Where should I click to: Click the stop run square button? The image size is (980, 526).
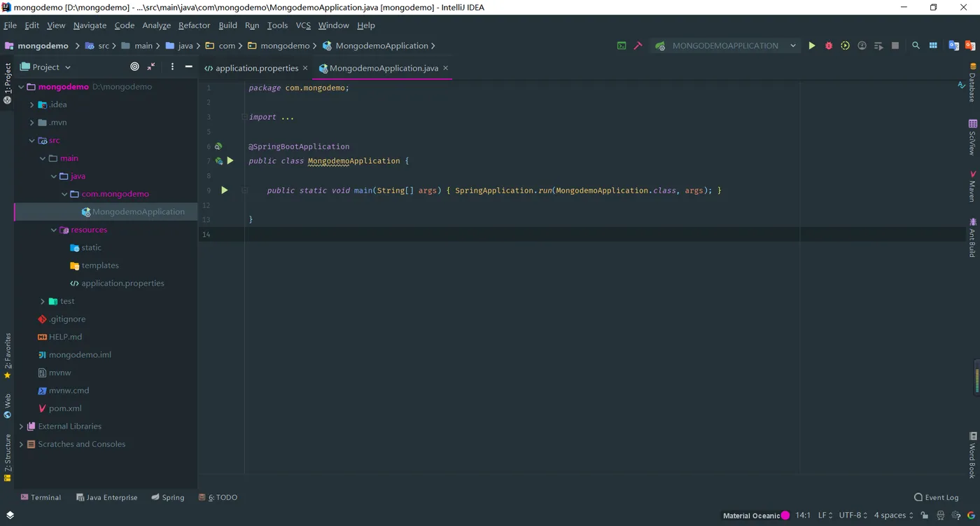pos(895,46)
